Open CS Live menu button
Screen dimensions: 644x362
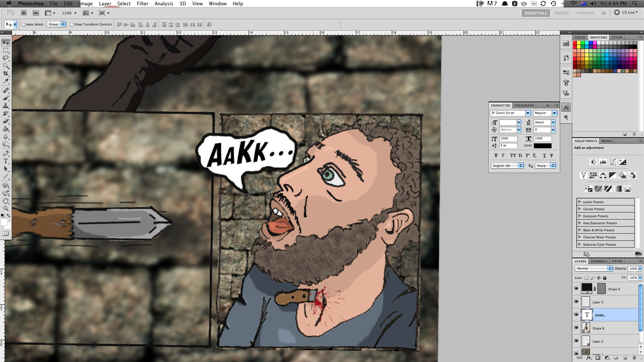point(626,12)
